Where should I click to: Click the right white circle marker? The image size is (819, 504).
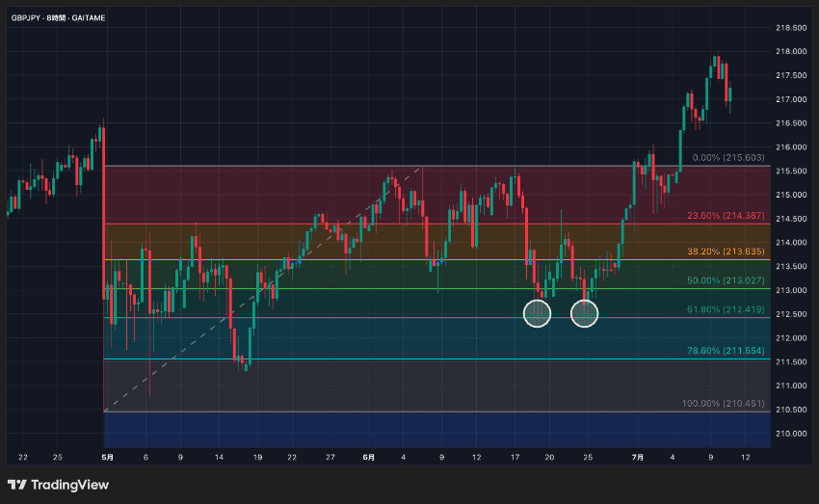click(x=585, y=313)
